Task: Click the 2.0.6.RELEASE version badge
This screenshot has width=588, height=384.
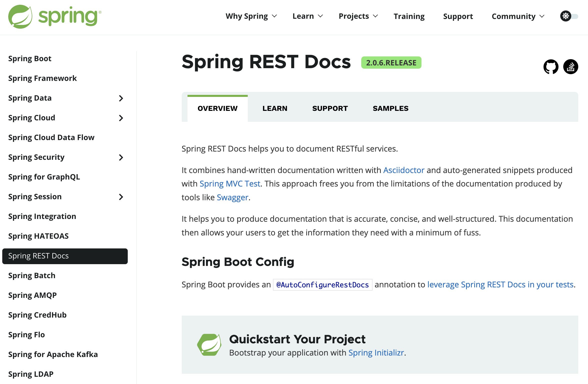Action: [391, 62]
